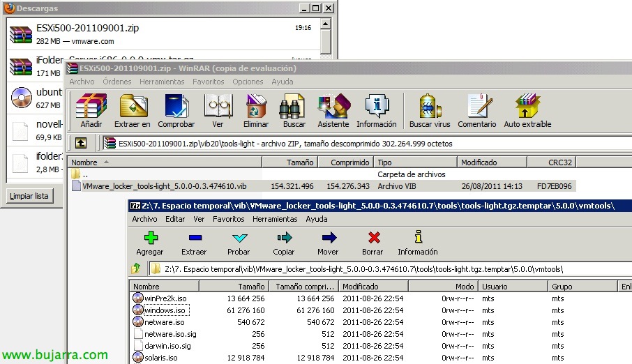Open Editar menu in 7-Zip

click(175, 219)
